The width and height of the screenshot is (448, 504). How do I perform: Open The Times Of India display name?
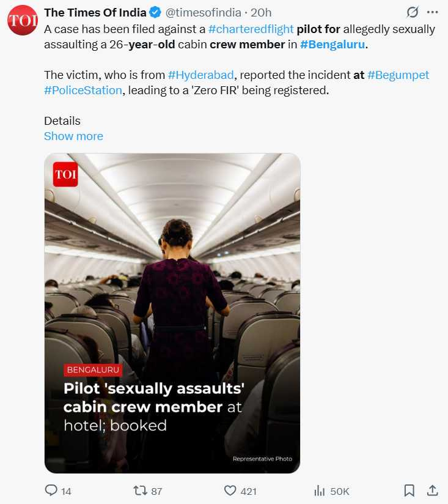click(95, 12)
